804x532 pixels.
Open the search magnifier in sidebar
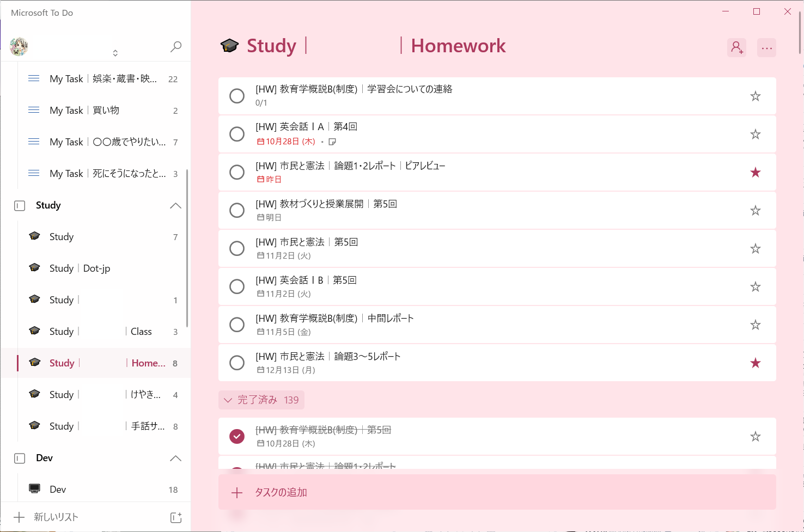pyautogui.click(x=175, y=47)
